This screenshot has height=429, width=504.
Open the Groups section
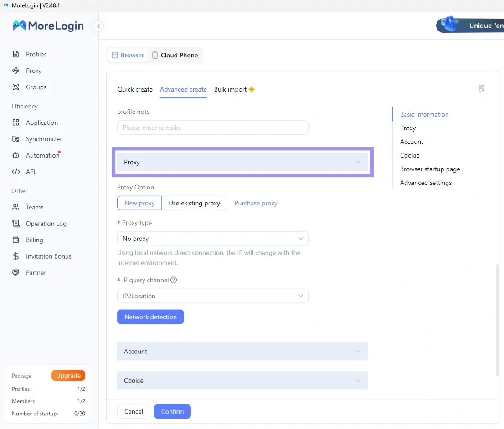(36, 87)
